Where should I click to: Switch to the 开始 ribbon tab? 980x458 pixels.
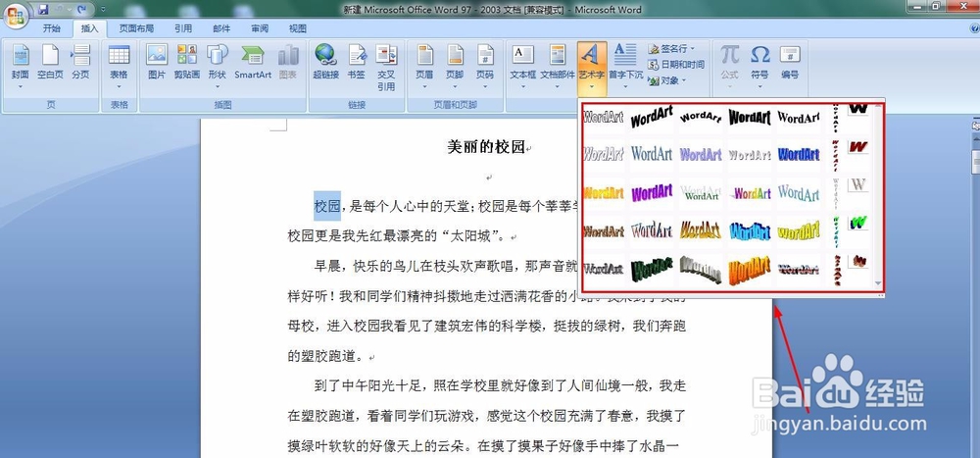tap(52, 28)
